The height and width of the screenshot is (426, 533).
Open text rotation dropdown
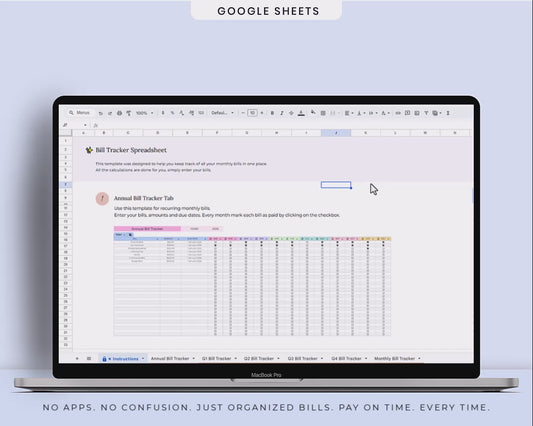click(x=385, y=113)
